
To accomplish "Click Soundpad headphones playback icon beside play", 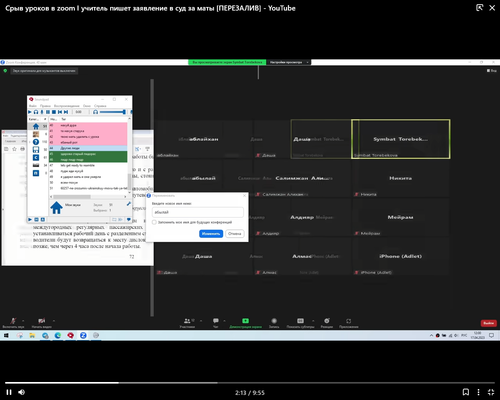I will click(36, 112).
